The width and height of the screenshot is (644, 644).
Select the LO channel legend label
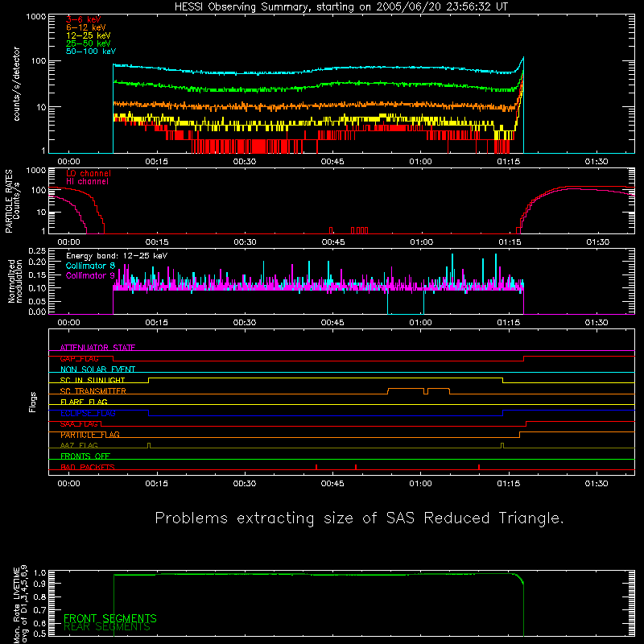(89, 174)
